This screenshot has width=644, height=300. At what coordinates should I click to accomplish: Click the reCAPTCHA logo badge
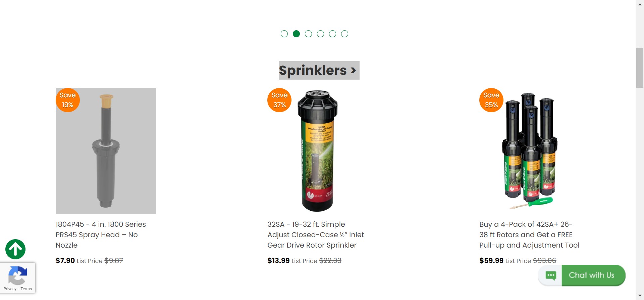17,275
